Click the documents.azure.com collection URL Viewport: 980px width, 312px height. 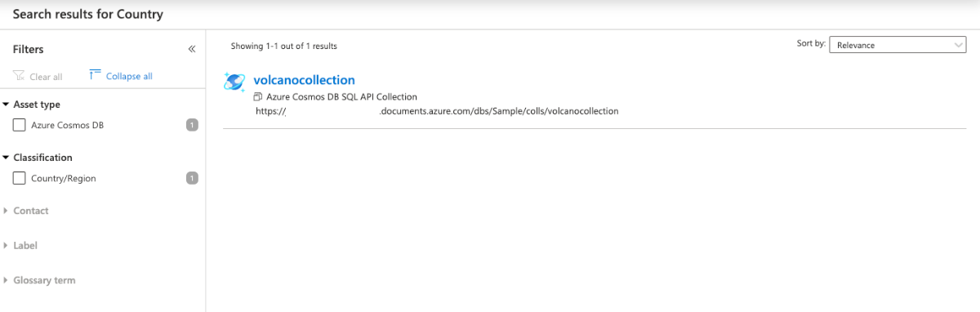[x=437, y=110]
